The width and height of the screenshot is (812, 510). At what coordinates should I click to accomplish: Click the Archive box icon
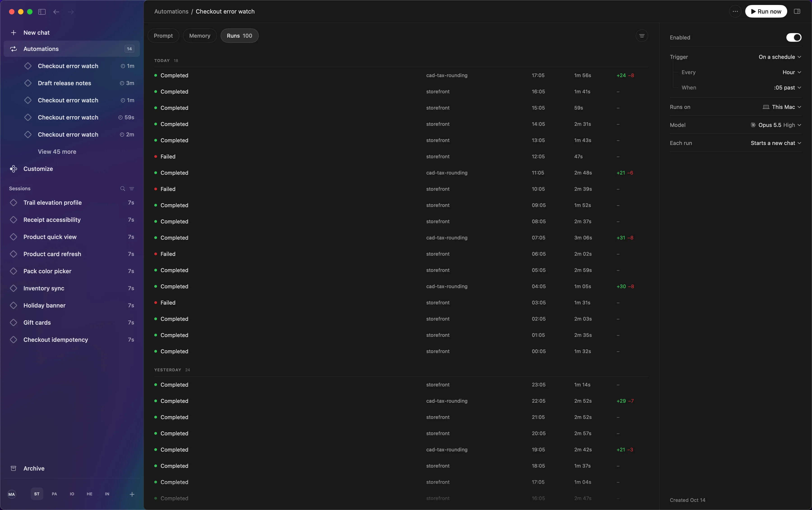(14, 468)
